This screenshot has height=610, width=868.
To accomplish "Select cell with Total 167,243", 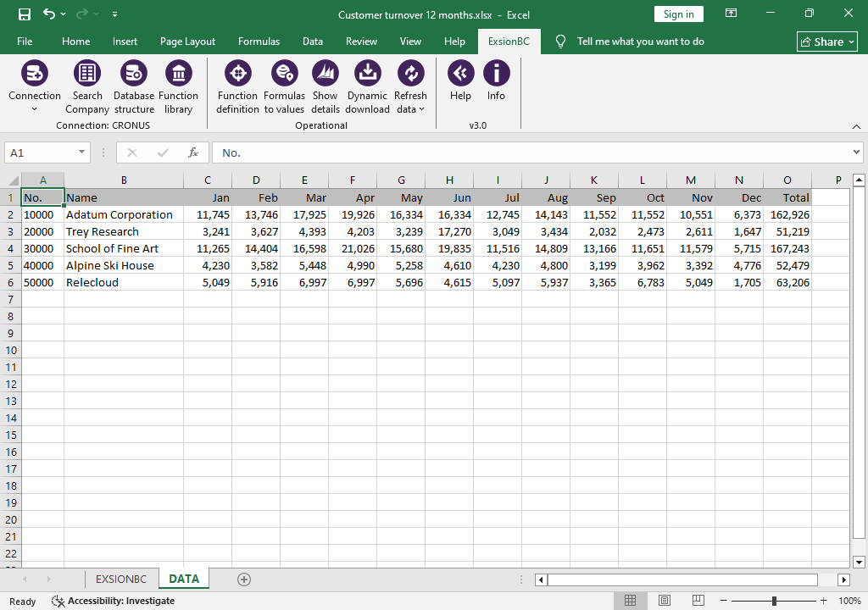I will click(787, 248).
